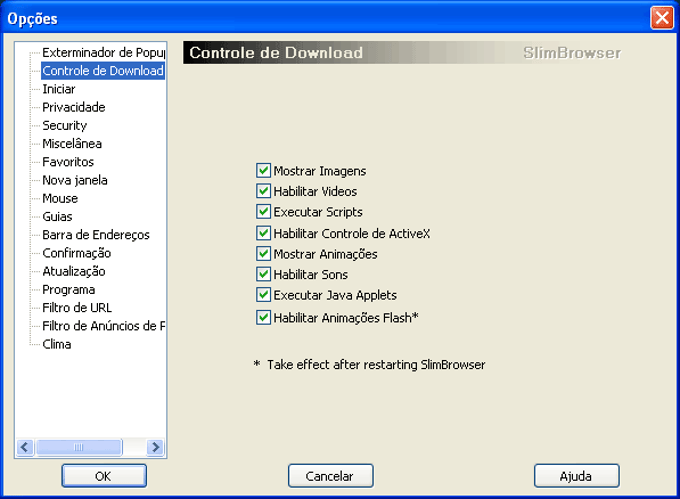Toggle Executar Java Applets checkbox
680x499 pixels.
(x=264, y=295)
